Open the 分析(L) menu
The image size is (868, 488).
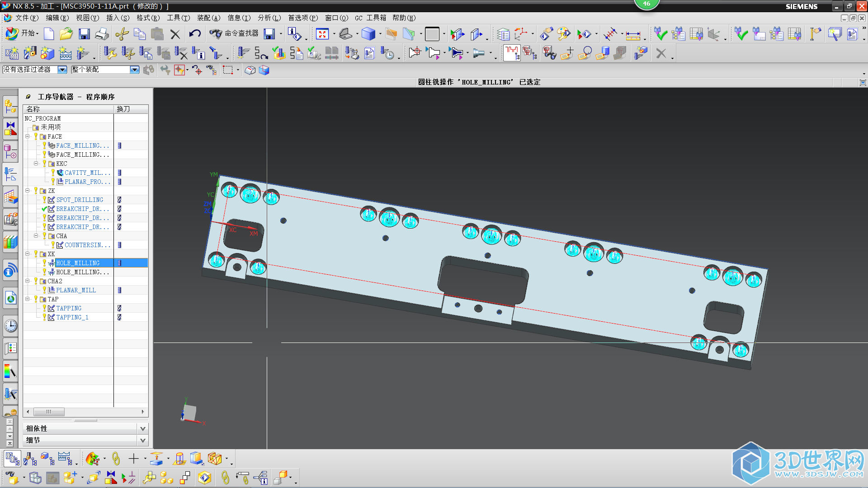269,18
